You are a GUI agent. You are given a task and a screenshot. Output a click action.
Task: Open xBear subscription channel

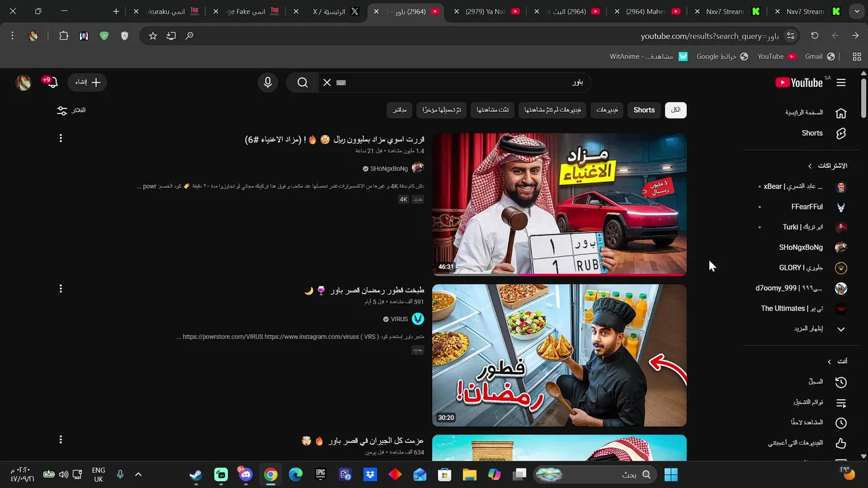(803, 187)
